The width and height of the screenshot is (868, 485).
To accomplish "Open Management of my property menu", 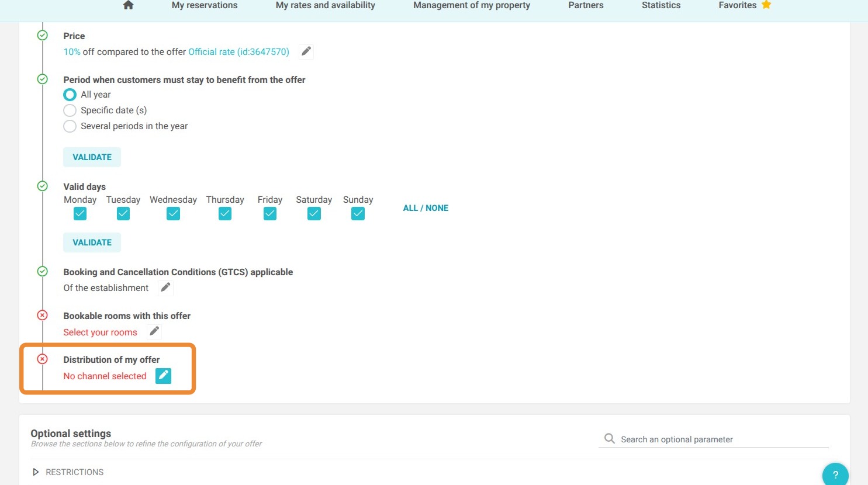I will [472, 5].
